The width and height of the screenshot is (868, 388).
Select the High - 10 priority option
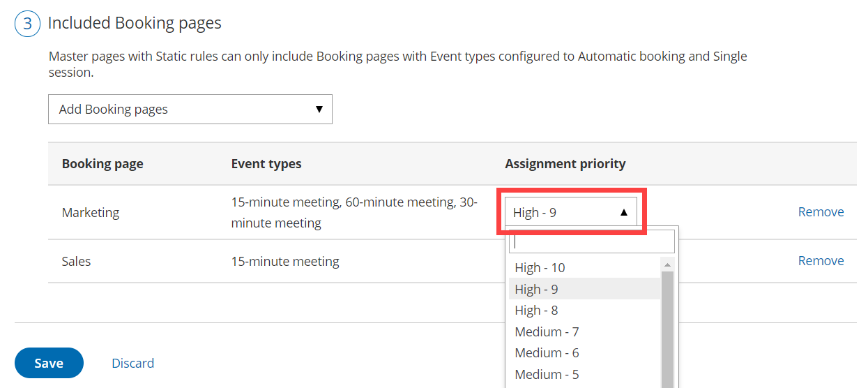(540, 268)
